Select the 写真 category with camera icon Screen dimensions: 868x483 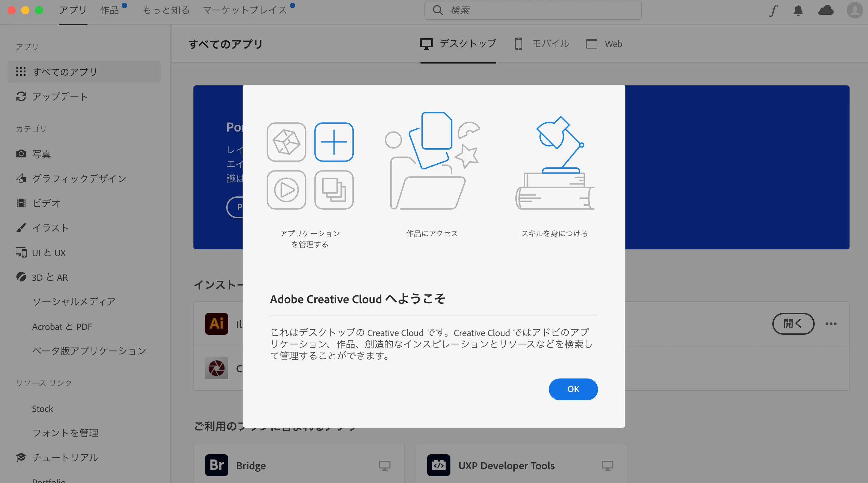41,154
